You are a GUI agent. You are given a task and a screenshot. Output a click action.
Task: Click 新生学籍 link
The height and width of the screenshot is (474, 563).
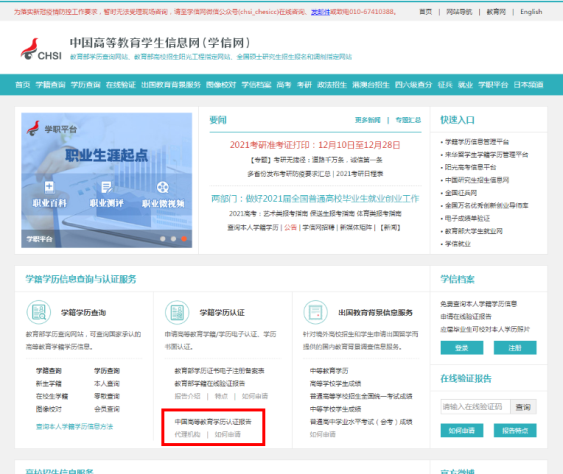pos(48,384)
